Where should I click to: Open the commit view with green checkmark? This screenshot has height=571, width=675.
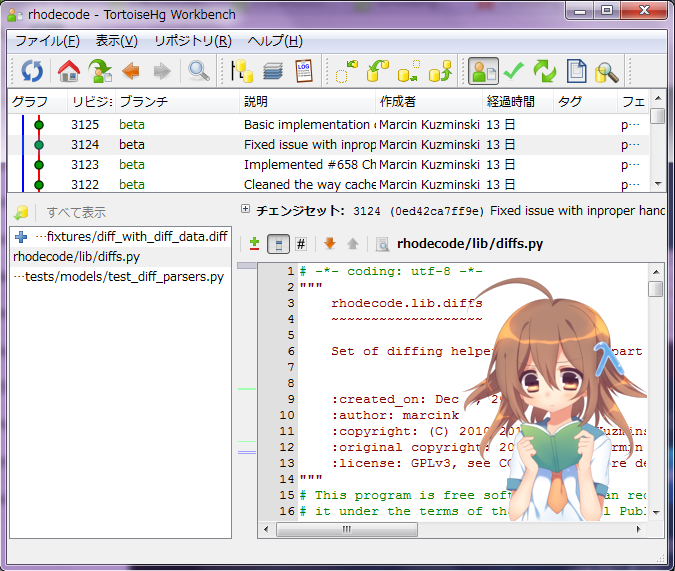[514, 71]
